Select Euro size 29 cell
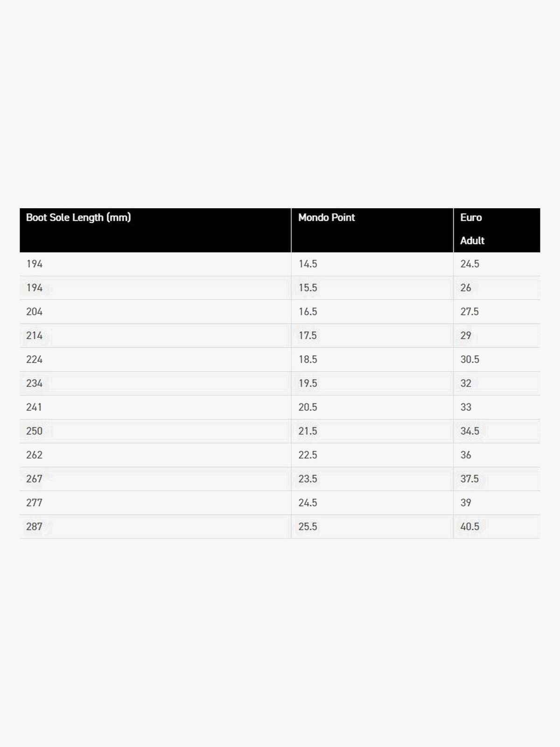The height and width of the screenshot is (747, 560). point(466,335)
